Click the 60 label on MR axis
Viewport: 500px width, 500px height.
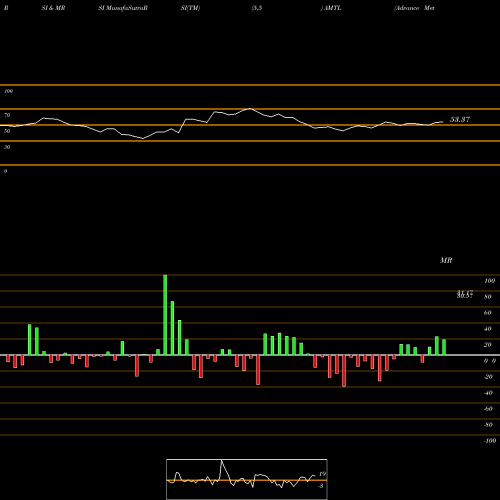488,313
